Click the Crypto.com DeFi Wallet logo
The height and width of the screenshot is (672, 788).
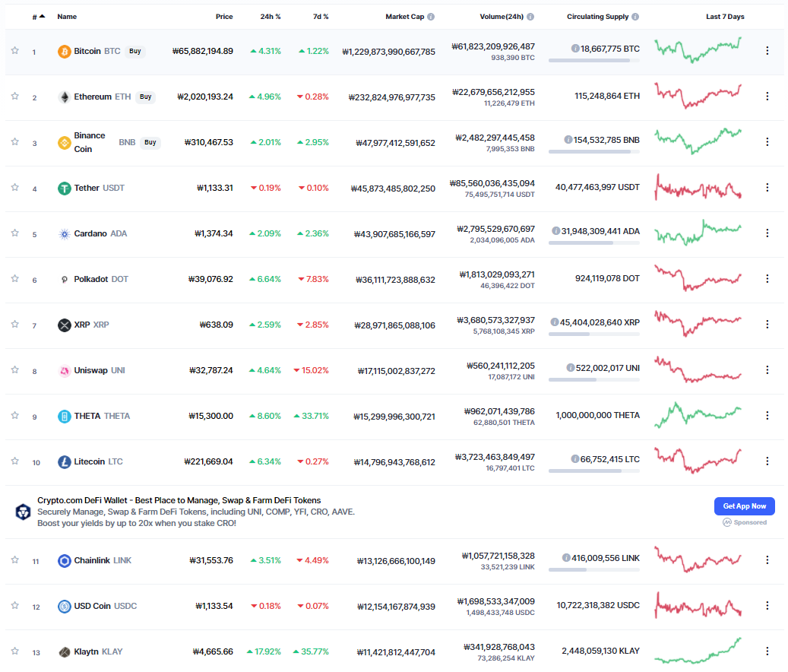pyautogui.click(x=23, y=512)
